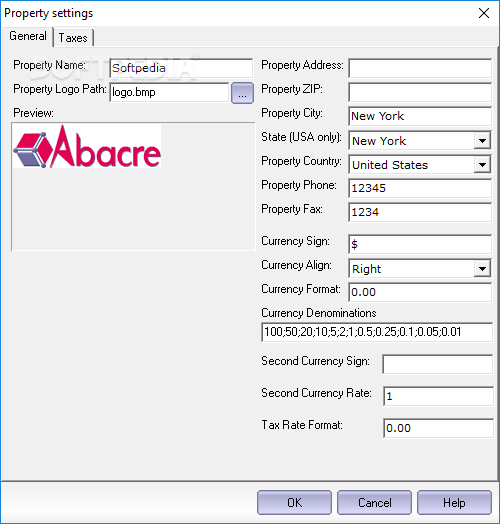The image size is (500, 524).
Task: Click the Property City field
Action: (x=420, y=116)
